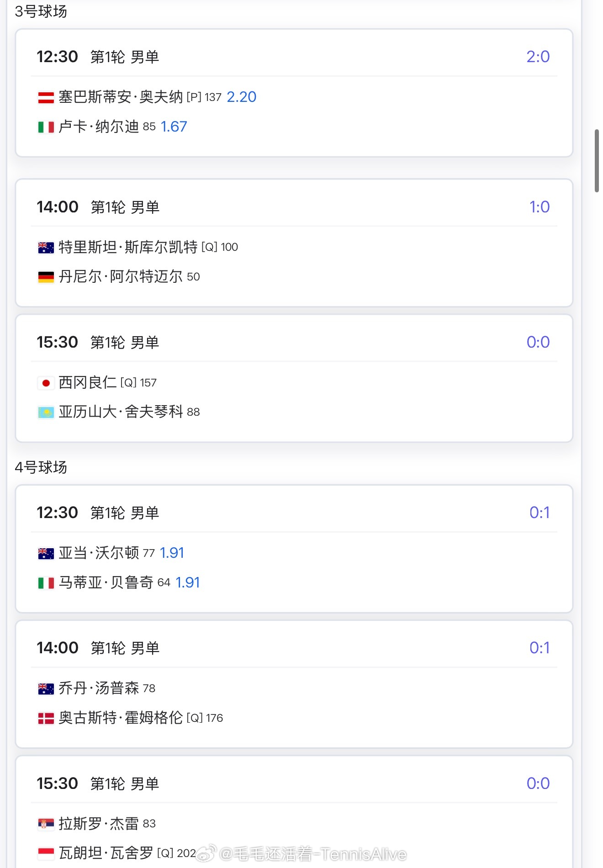Click Serbia flag beside 拉斯罗·杰雷
The image size is (603, 868).
(46, 824)
